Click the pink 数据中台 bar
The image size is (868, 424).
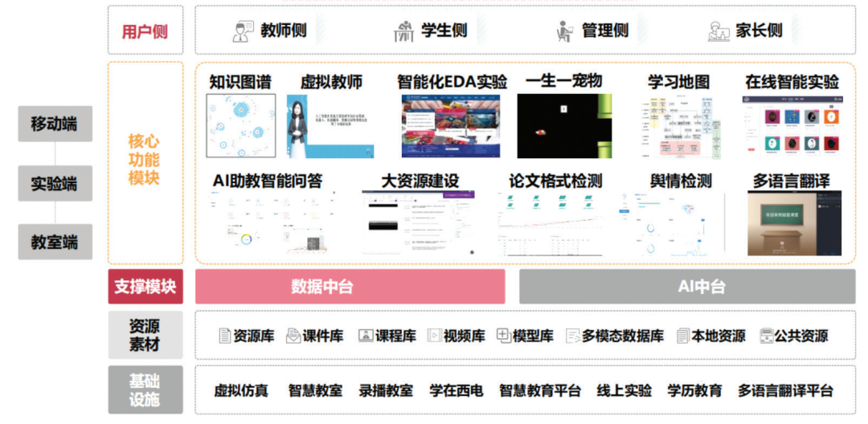point(350,287)
